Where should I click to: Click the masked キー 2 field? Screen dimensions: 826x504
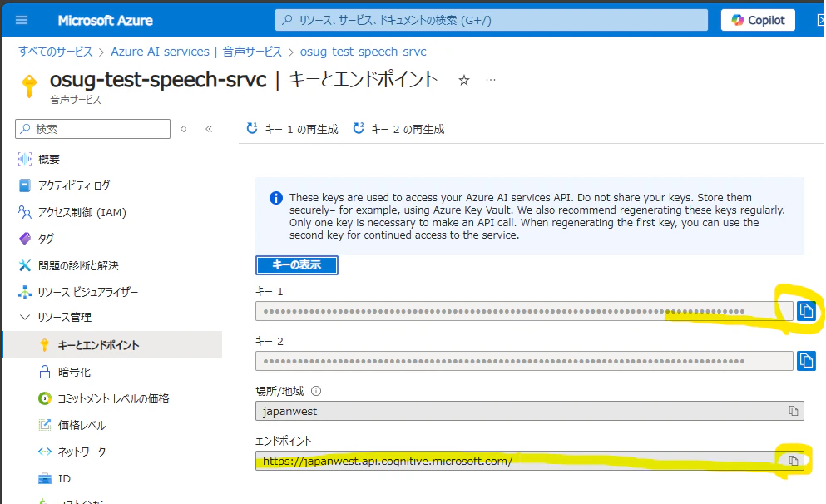tap(524, 361)
